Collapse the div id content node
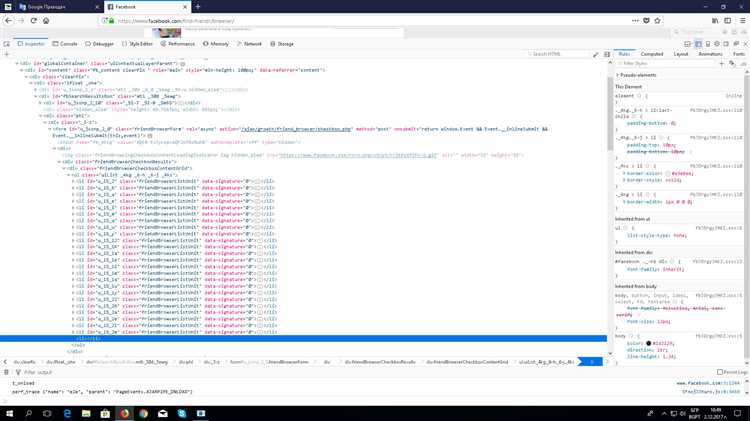The width and height of the screenshot is (750, 421). point(22,70)
